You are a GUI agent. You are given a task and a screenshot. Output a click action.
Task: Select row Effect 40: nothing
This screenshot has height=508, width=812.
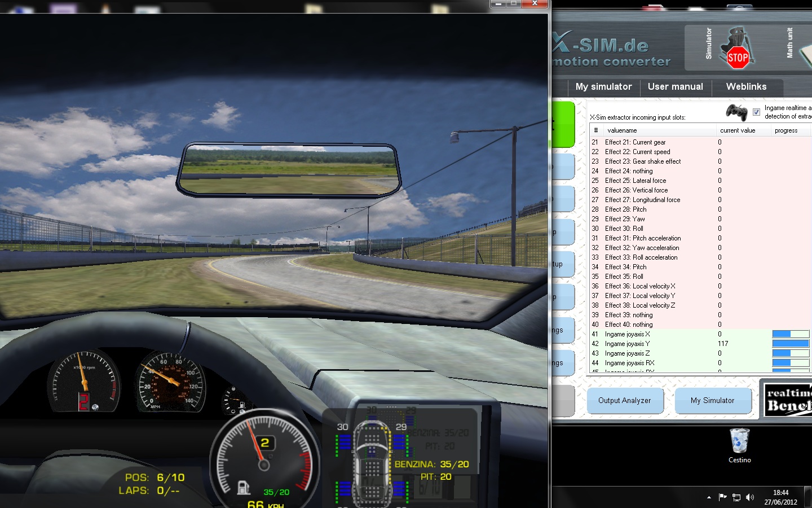click(700, 325)
